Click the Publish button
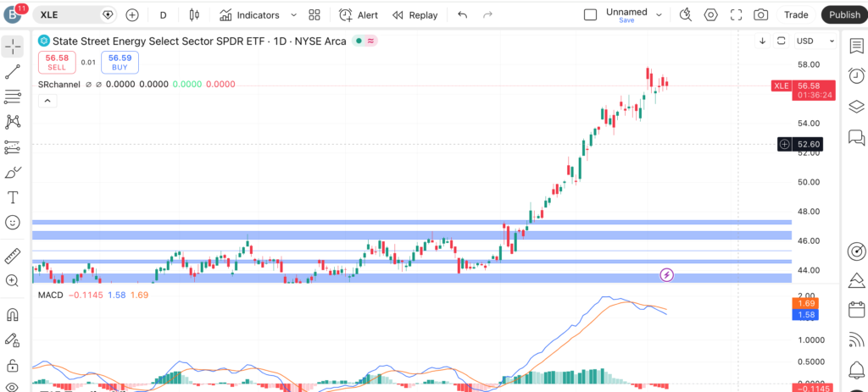868x392 pixels. click(844, 15)
